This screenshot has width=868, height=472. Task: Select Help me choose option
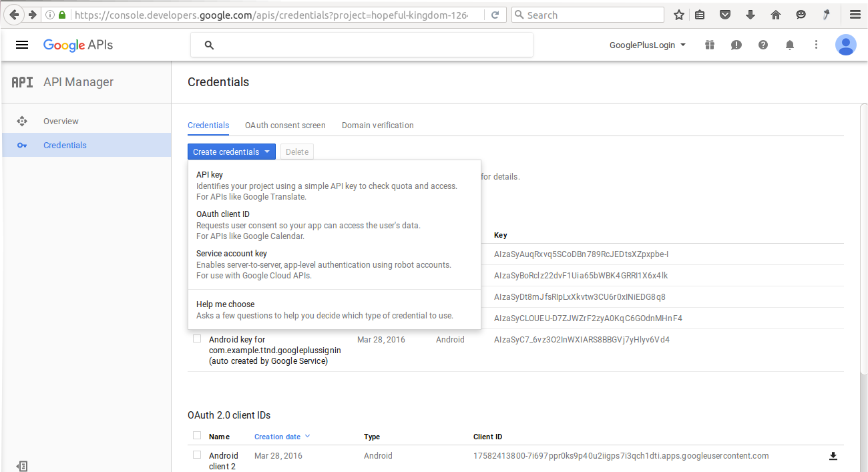coord(335,310)
